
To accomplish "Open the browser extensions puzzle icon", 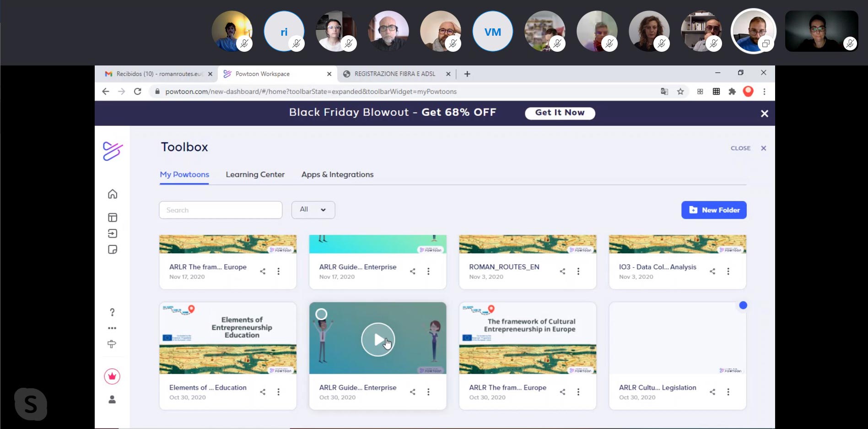I will pos(732,92).
